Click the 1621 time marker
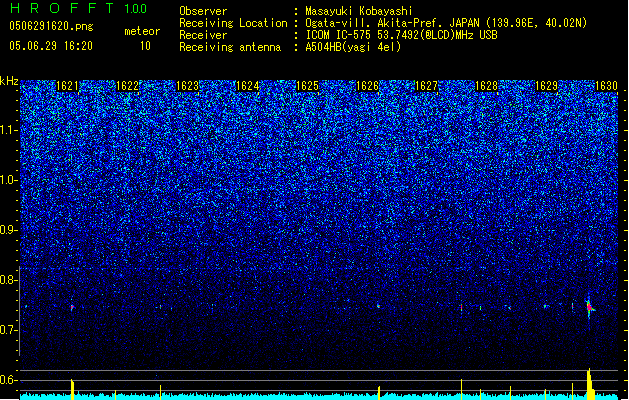The width and height of the screenshot is (629, 400). coord(67,86)
